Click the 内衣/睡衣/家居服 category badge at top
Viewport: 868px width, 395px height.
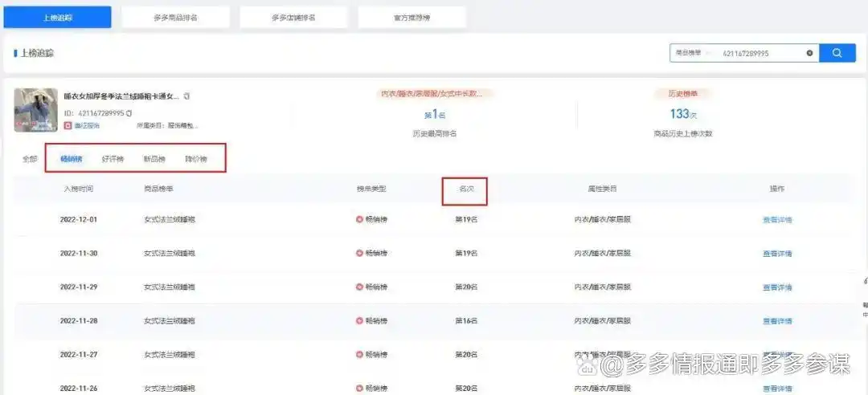[435, 93]
